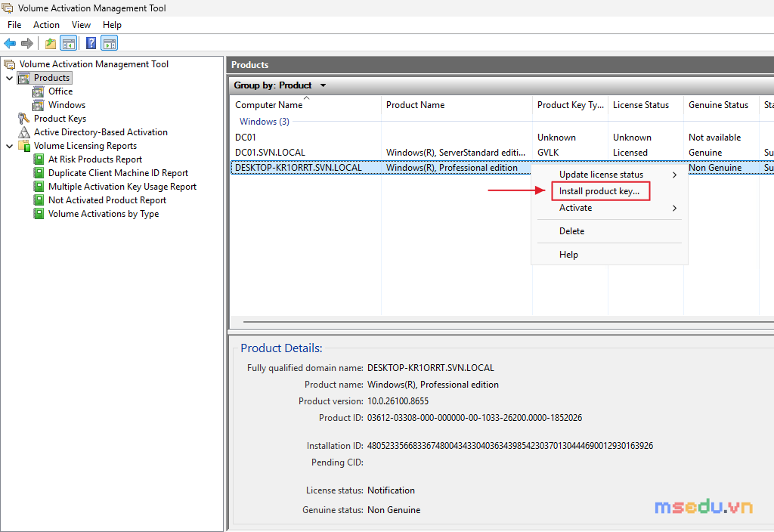Image resolution: width=774 pixels, height=532 pixels.
Task: Open the View menu
Action: pos(81,25)
